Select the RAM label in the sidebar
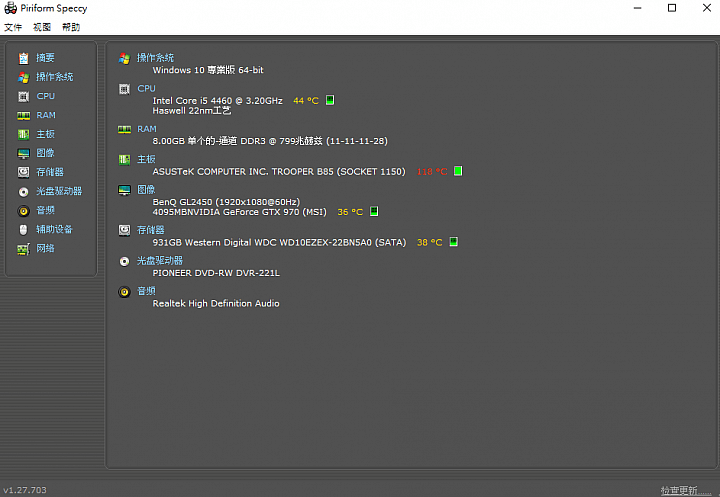 [46, 115]
